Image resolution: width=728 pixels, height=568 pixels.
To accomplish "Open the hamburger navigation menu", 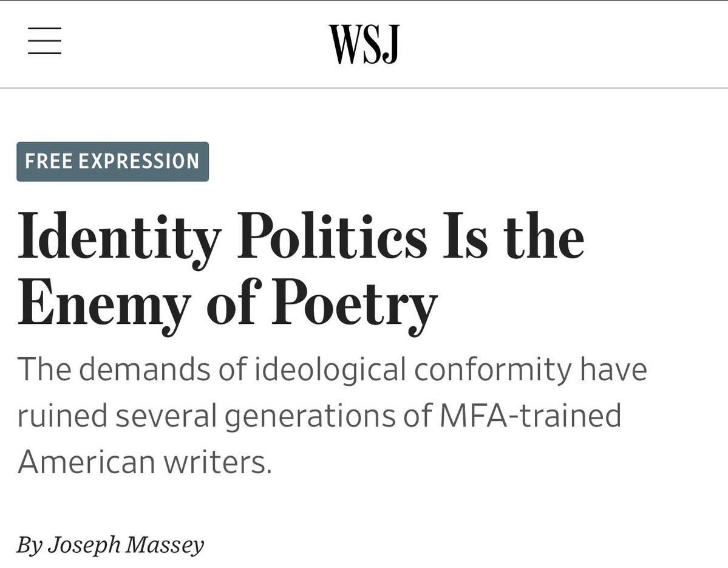I will click(x=44, y=41).
